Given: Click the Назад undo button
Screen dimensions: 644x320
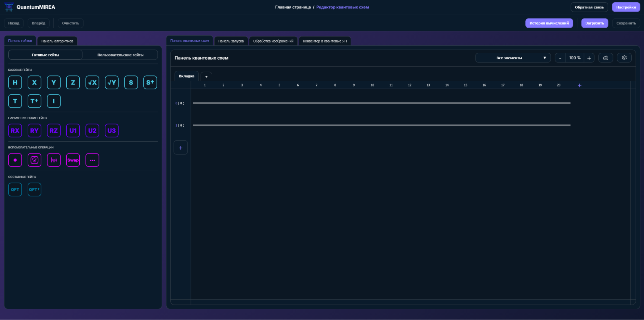Looking at the screenshot, I should [14, 23].
